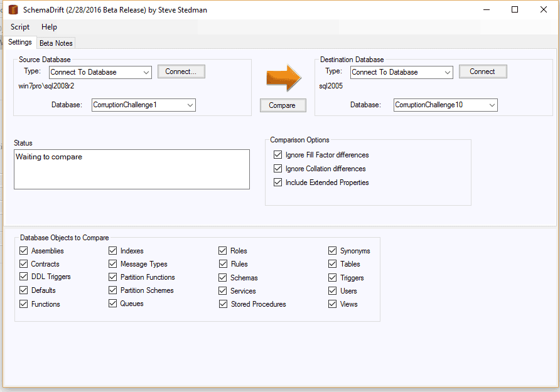Uncheck the Assemblies checkbox
This screenshot has height=392, width=560.
click(x=24, y=250)
